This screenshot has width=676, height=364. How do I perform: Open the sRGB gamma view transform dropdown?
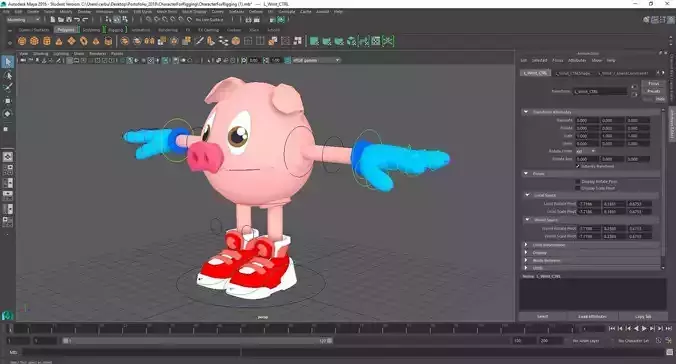(x=317, y=60)
